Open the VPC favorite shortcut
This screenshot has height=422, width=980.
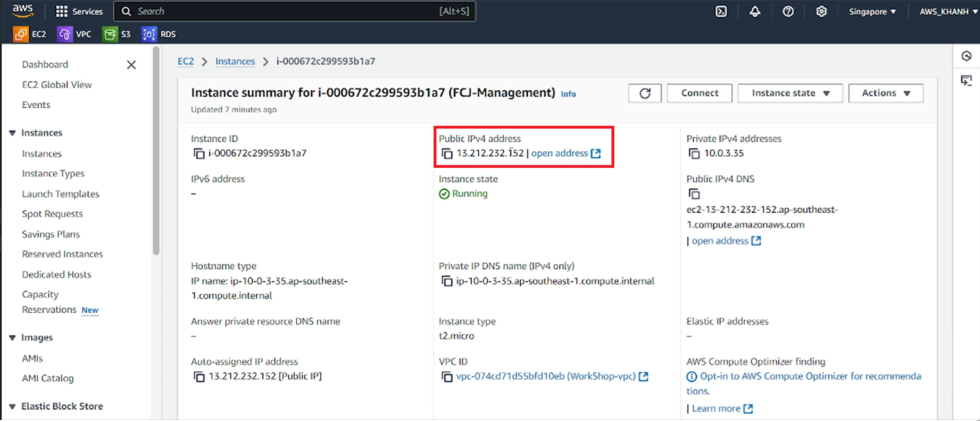(74, 34)
